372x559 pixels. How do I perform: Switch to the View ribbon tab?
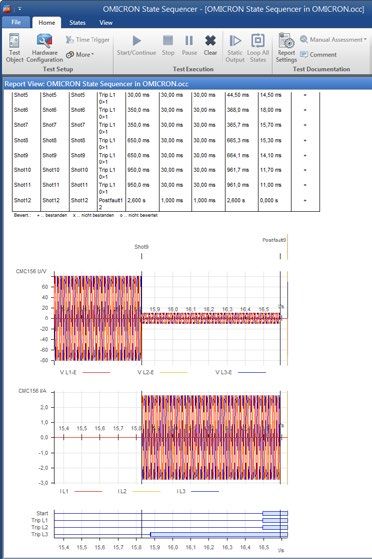pos(106,22)
